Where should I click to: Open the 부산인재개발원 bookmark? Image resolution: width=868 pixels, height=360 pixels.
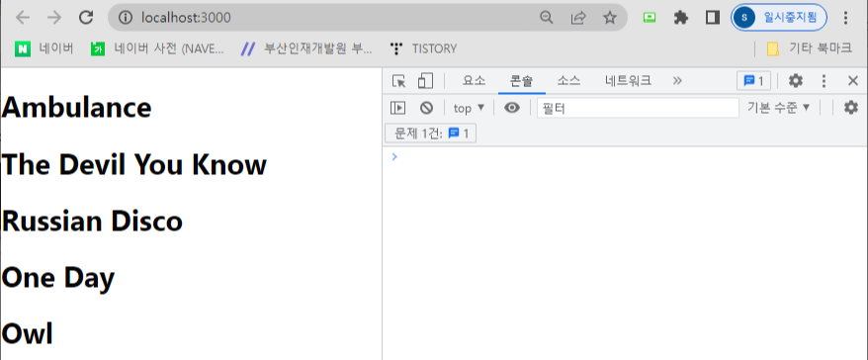(x=306, y=48)
